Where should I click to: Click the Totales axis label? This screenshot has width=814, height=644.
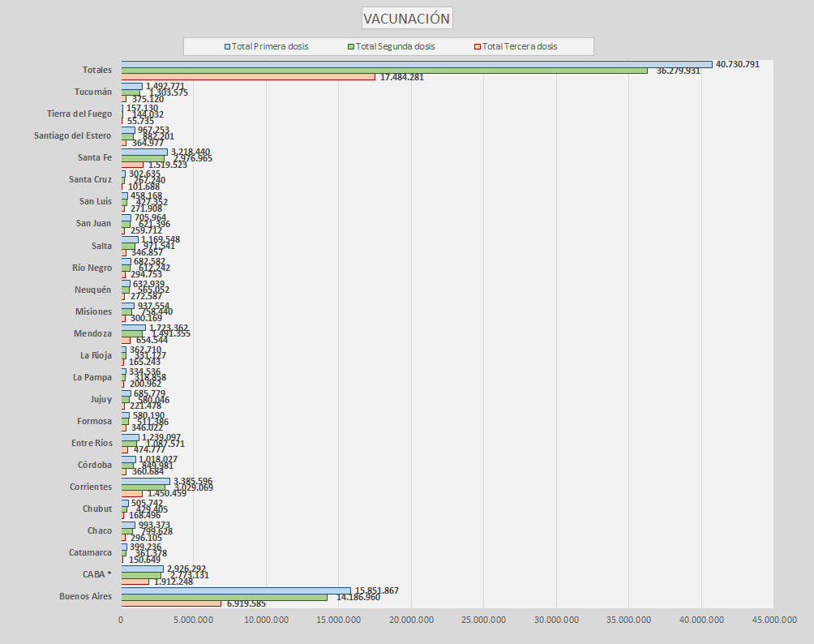[x=97, y=70]
